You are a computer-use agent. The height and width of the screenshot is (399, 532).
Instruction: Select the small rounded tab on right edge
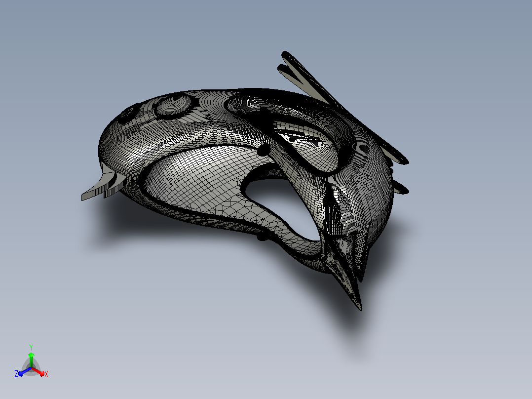point(401,188)
